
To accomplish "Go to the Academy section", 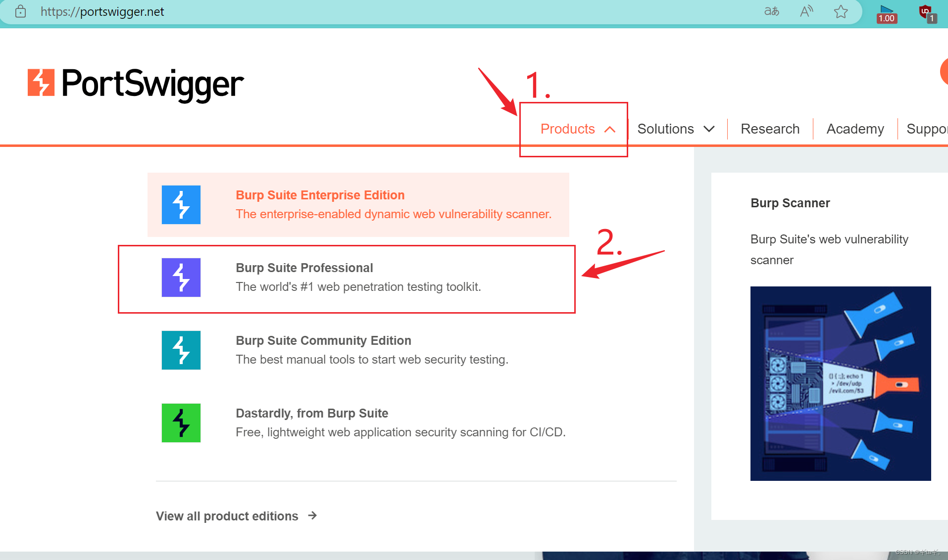I will click(855, 129).
